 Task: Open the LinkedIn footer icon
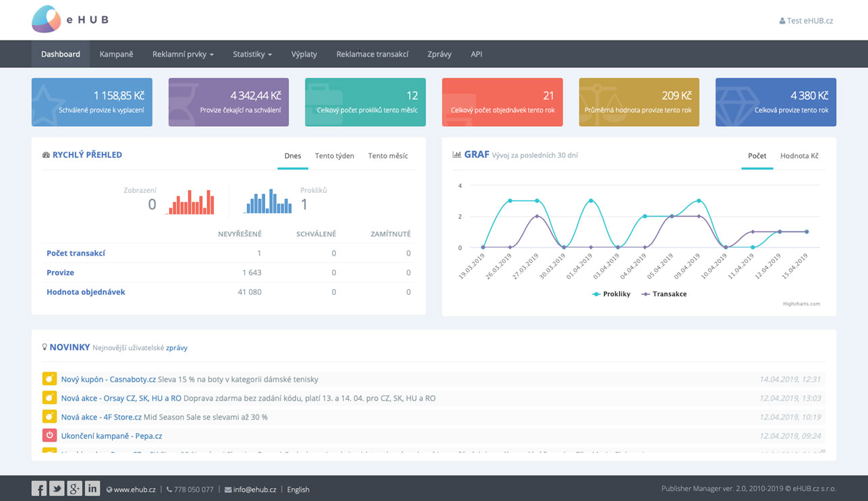(92, 488)
